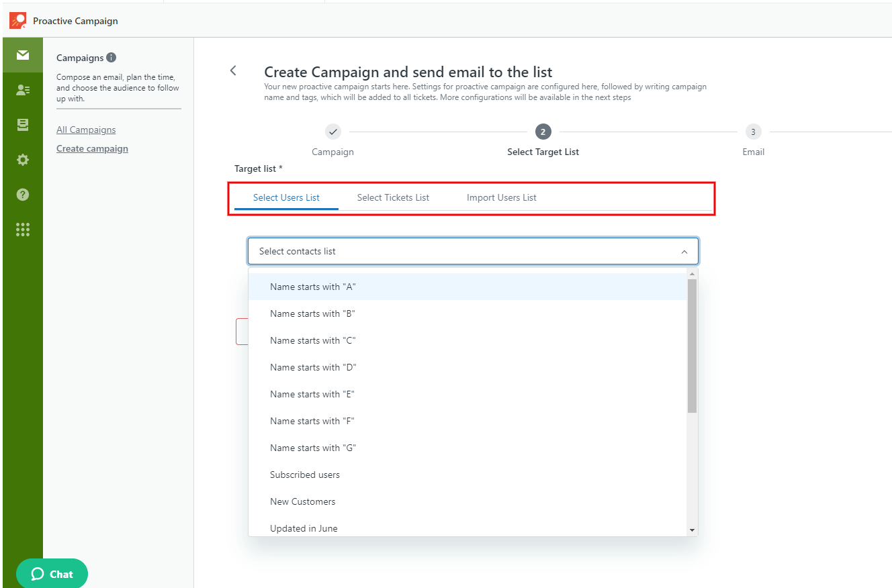Click the dropdown caret of contacts list
This screenshot has height=588, width=892.
(x=684, y=252)
